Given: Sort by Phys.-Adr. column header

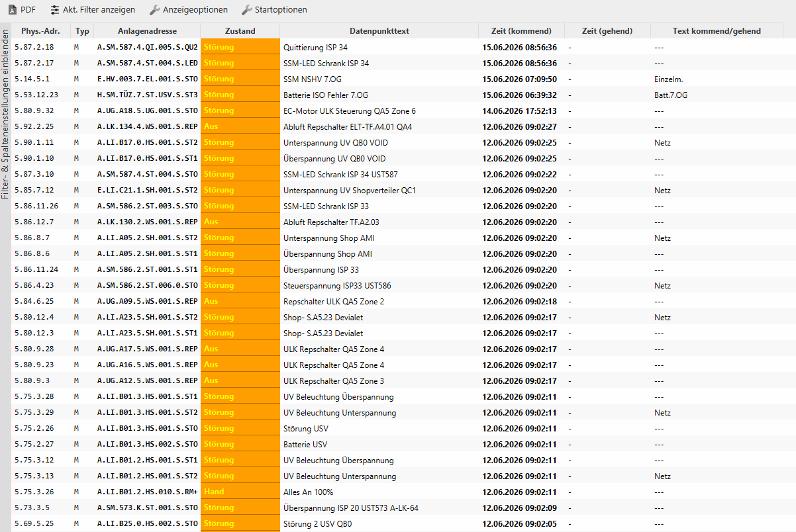Looking at the screenshot, I should coord(40,31).
